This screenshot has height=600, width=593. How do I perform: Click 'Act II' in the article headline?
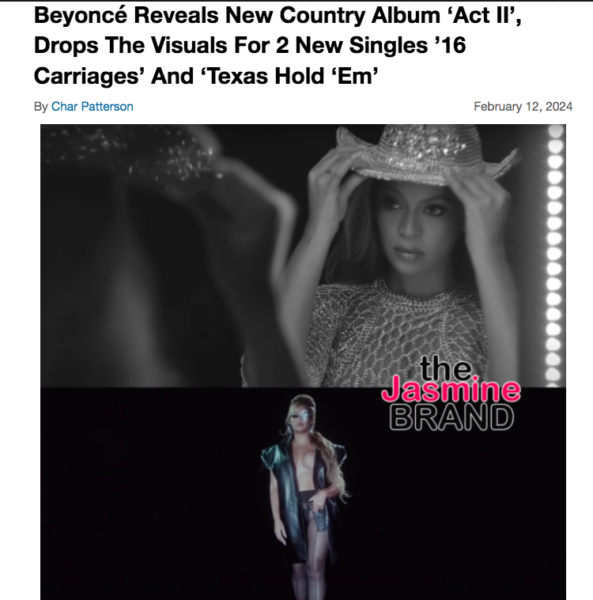485,16
